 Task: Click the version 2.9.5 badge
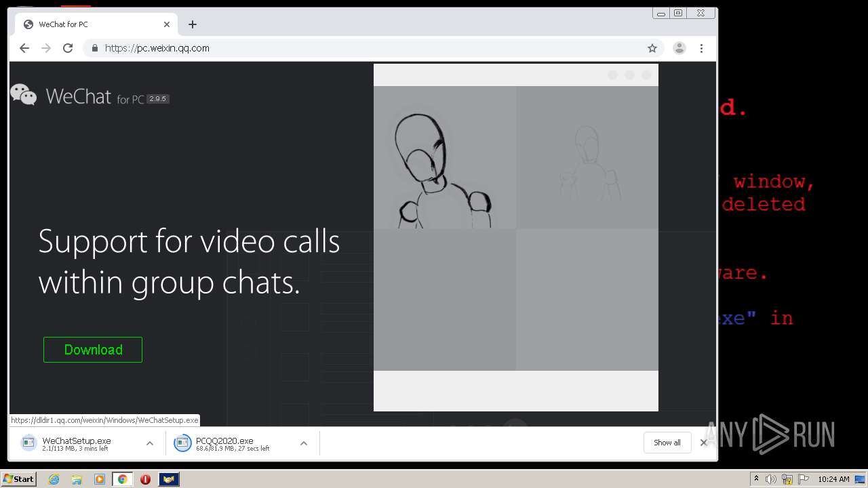(158, 99)
